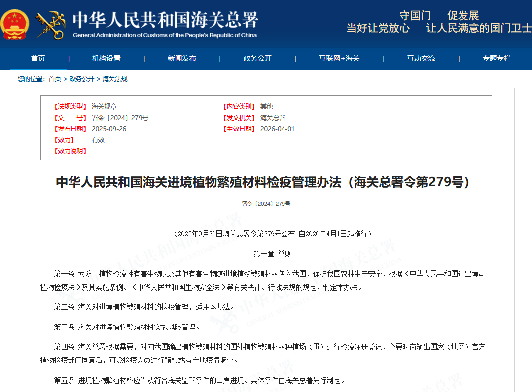Click the golden key customs emblem logo

pyautogui.click(x=51, y=25)
